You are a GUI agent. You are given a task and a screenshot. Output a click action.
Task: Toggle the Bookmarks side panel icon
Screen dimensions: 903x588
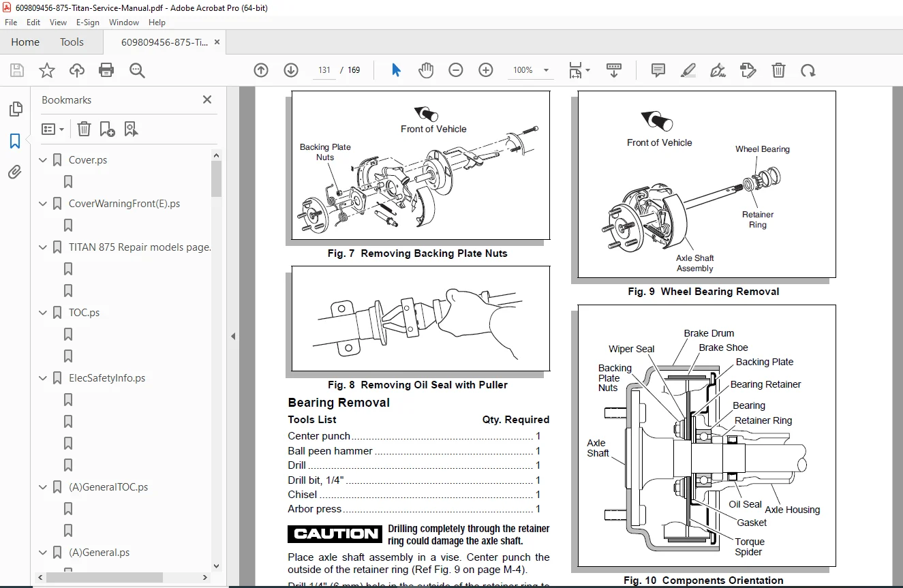pyautogui.click(x=15, y=141)
